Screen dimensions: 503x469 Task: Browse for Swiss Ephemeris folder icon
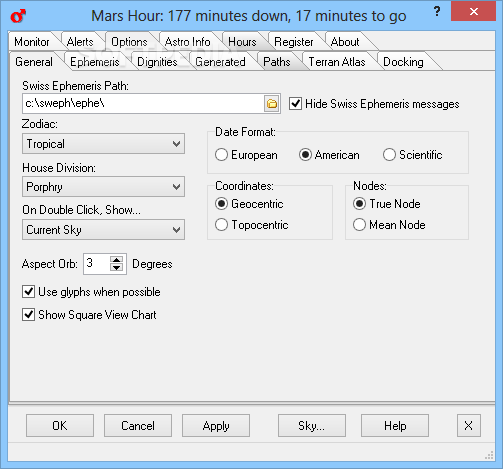tap(272, 104)
